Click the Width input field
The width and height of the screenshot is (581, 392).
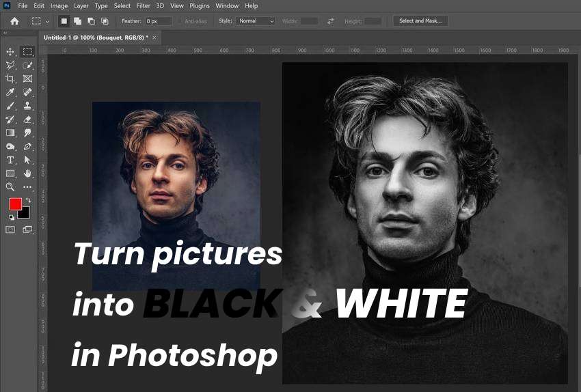pos(309,21)
